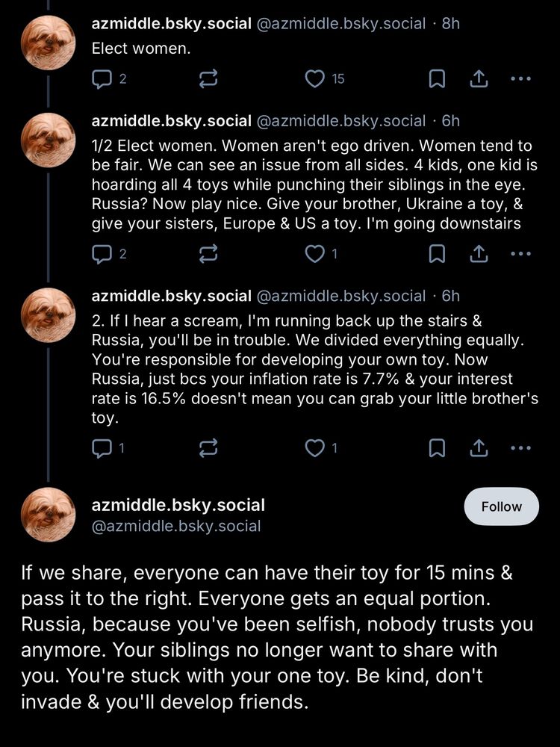
Task: Reply to the 'If I hear a scream' post
Action: coord(100,447)
